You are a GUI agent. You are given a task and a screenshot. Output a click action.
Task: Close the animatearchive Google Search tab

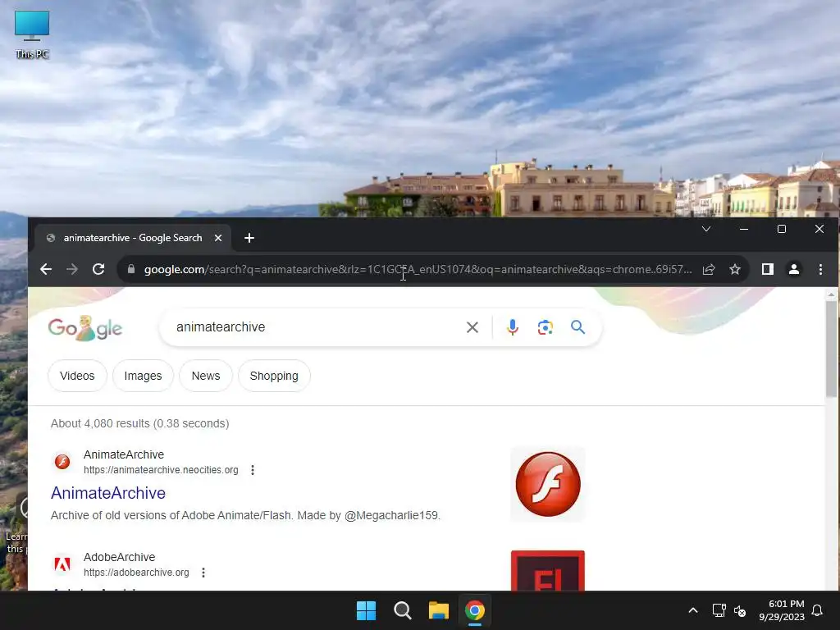coord(218,238)
